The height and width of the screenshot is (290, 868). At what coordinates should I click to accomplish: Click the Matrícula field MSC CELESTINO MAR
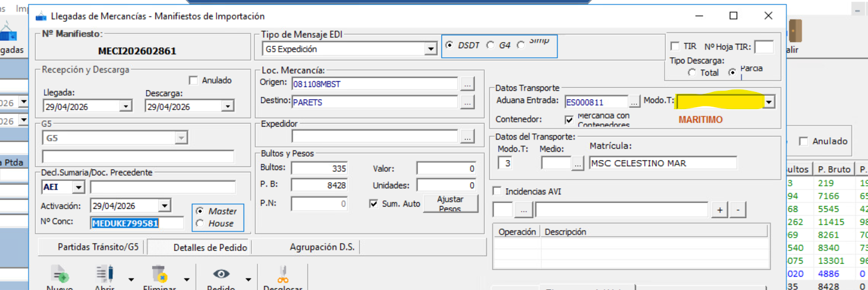pyautogui.click(x=663, y=163)
